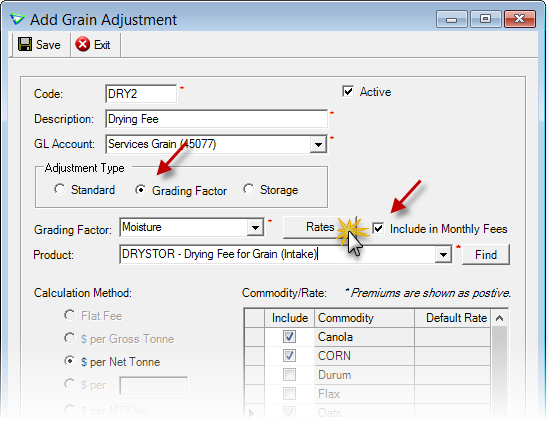553x425 pixels.
Task: Open the Product dropdown arrow
Action: coord(443,254)
